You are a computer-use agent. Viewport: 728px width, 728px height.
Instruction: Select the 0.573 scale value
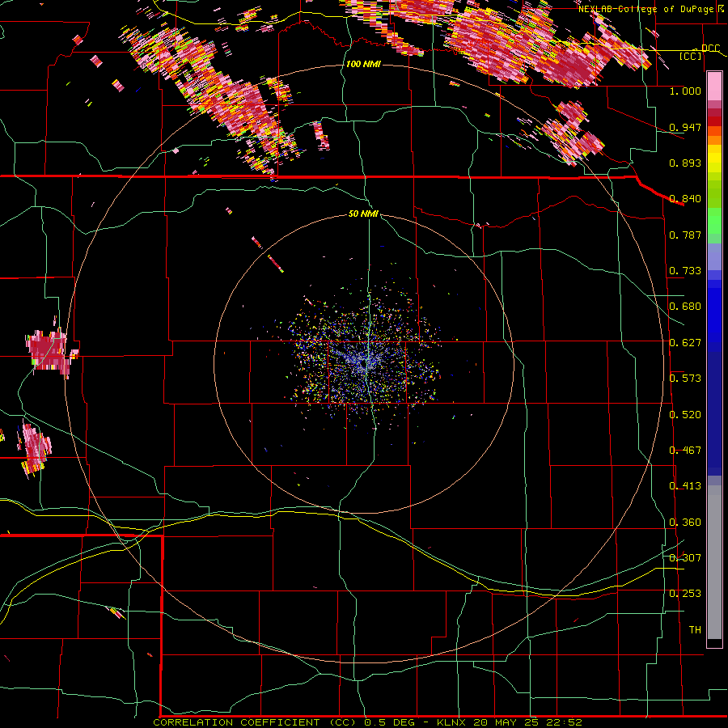685,379
